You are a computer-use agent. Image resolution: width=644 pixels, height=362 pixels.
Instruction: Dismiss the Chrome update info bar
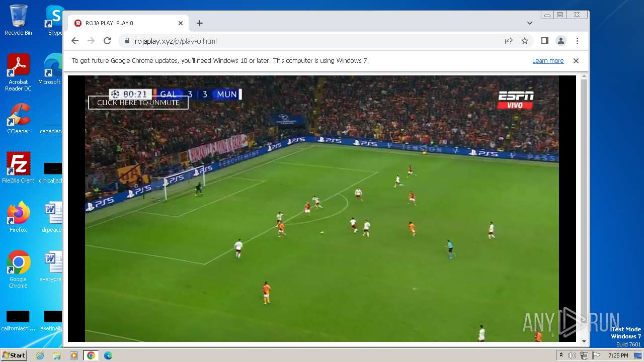pos(576,61)
